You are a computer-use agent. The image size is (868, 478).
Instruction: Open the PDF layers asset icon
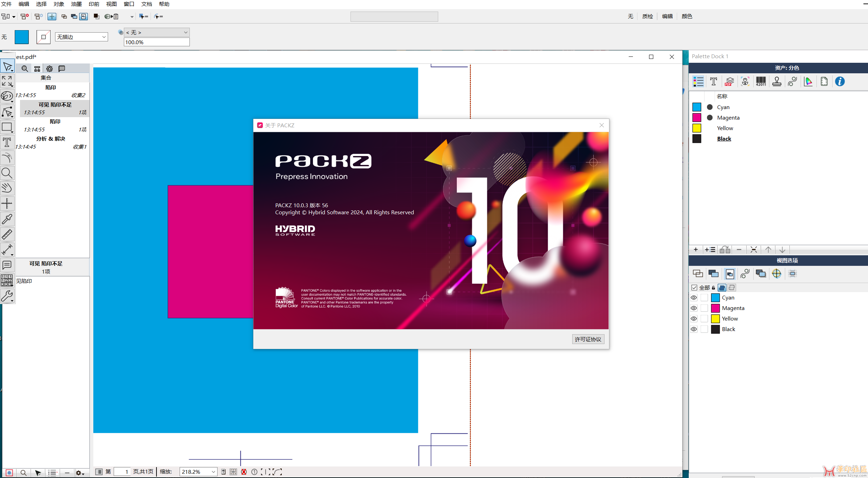[x=729, y=82]
